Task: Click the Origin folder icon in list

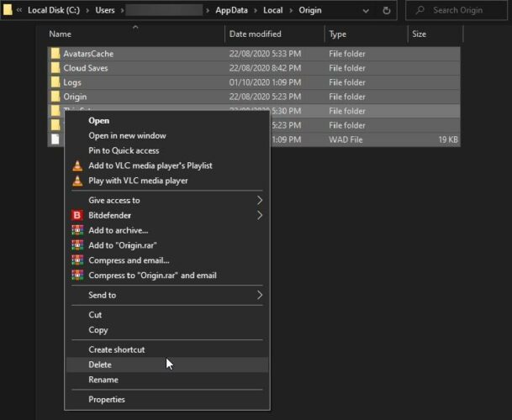Action: pyautogui.click(x=55, y=97)
